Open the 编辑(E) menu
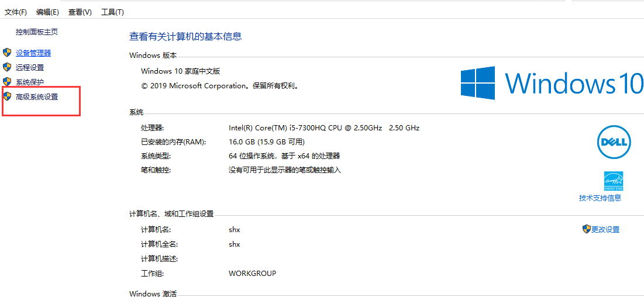The image size is (644, 297). 47,12
